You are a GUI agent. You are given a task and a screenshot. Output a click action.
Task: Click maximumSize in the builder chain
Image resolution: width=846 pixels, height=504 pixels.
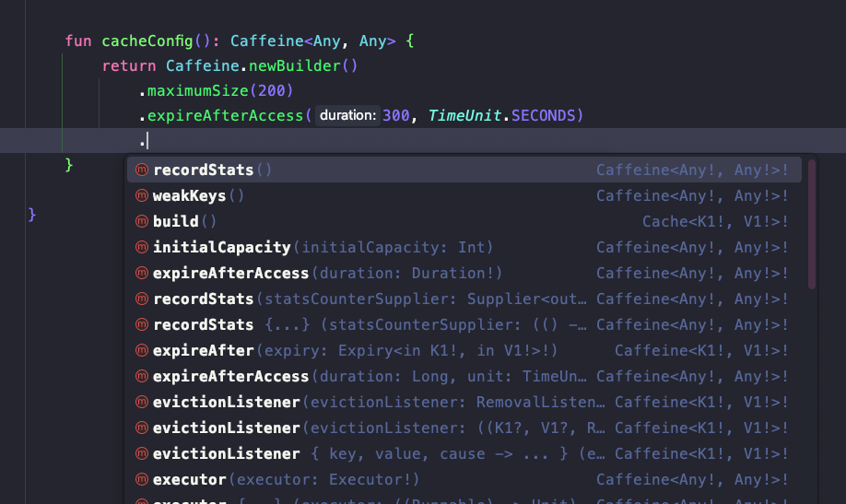198,90
